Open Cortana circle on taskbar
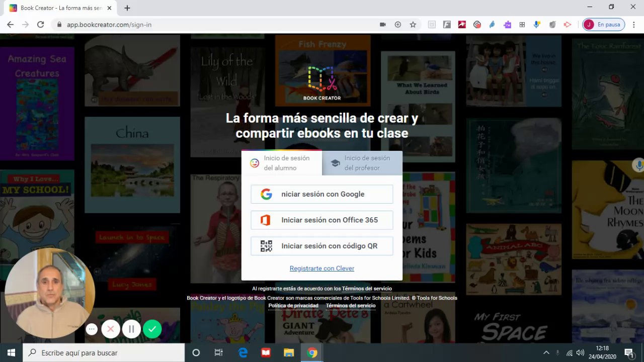This screenshot has height=362, width=644. pyautogui.click(x=196, y=352)
